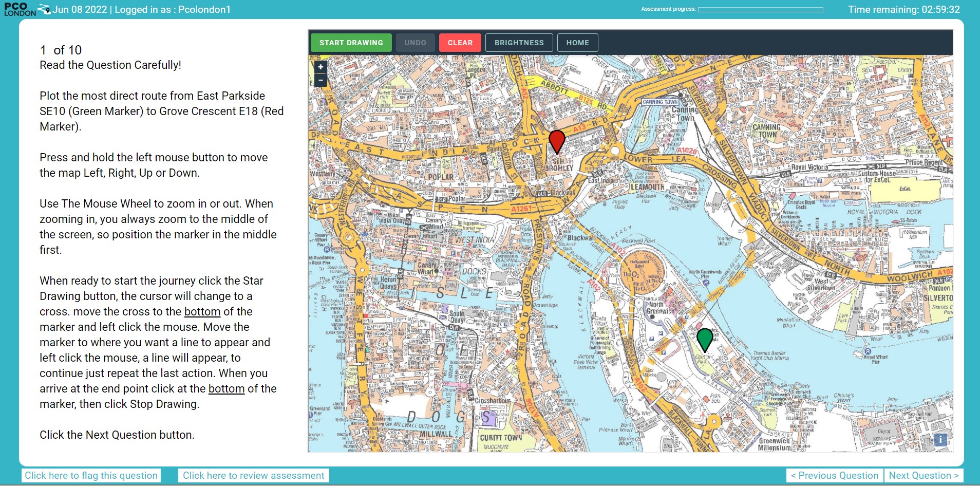This screenshot has height=486, width=980.
Task: Flag this question for later
Action: tap(91, 475)
